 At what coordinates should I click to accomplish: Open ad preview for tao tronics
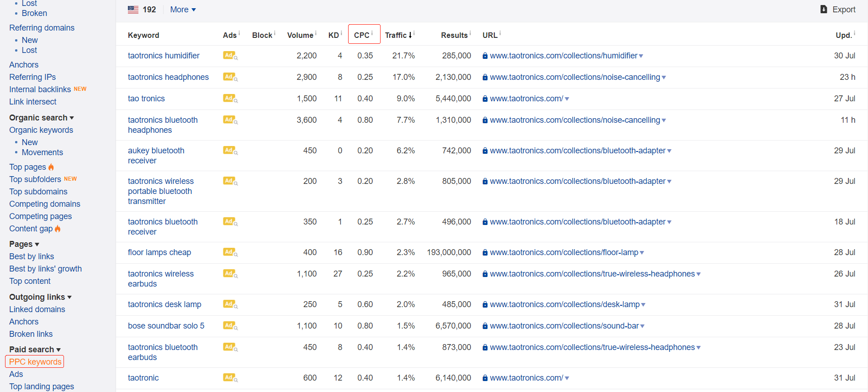(230, 99)
